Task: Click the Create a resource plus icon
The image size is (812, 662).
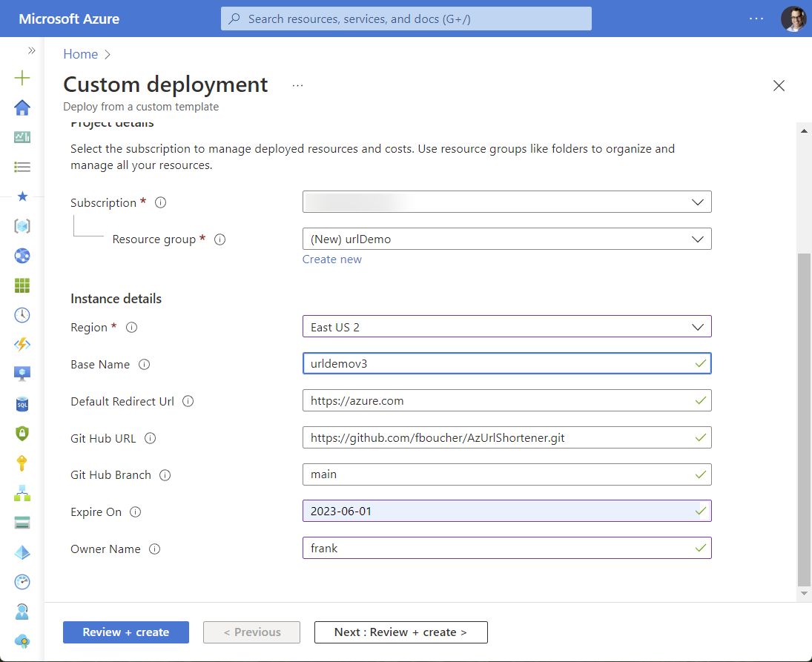Action: pyautogui.click(x=22, y=77)
